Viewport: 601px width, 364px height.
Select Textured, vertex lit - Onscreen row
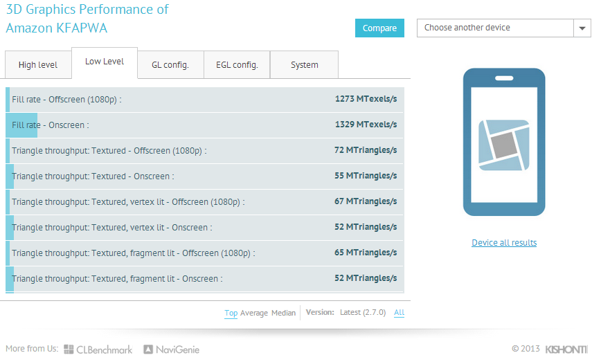click(x=205, y=228)
